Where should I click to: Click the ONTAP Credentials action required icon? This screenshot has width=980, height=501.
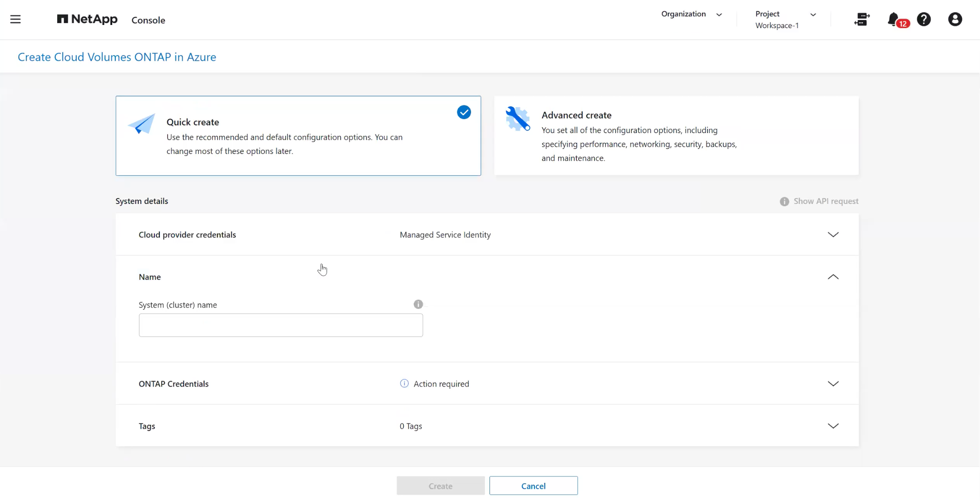[404, 383]
